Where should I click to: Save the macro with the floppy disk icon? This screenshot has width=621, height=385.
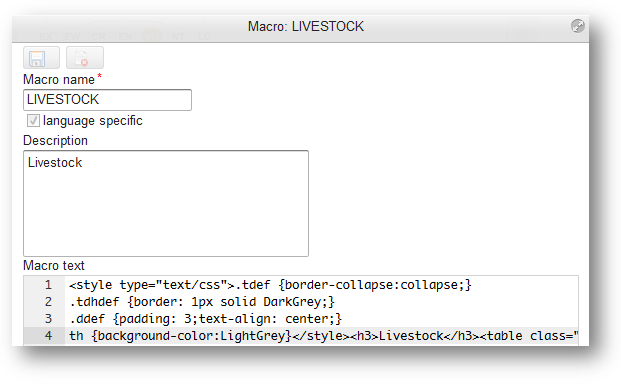pyautogui.click(x=41, y=58)
